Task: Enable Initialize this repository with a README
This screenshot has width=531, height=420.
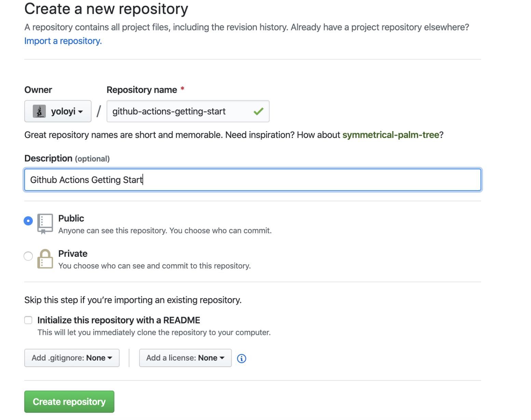Action: [x=28, y=320]
